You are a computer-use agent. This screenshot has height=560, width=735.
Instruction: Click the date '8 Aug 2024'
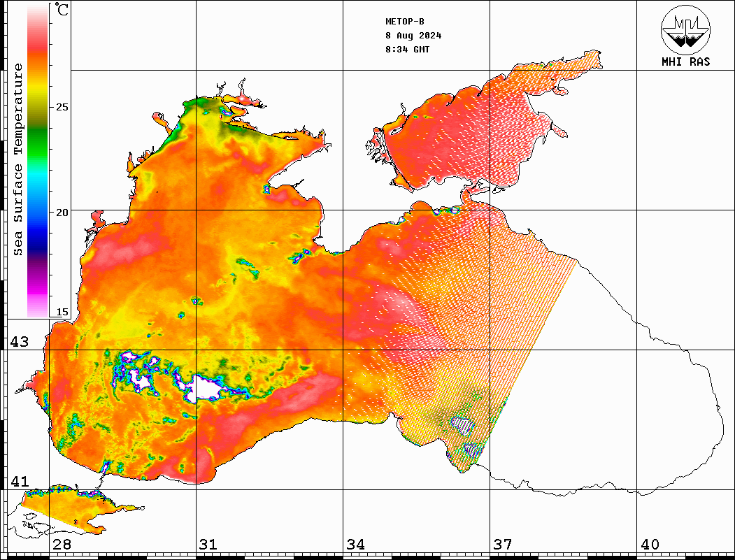click(413, 36)
